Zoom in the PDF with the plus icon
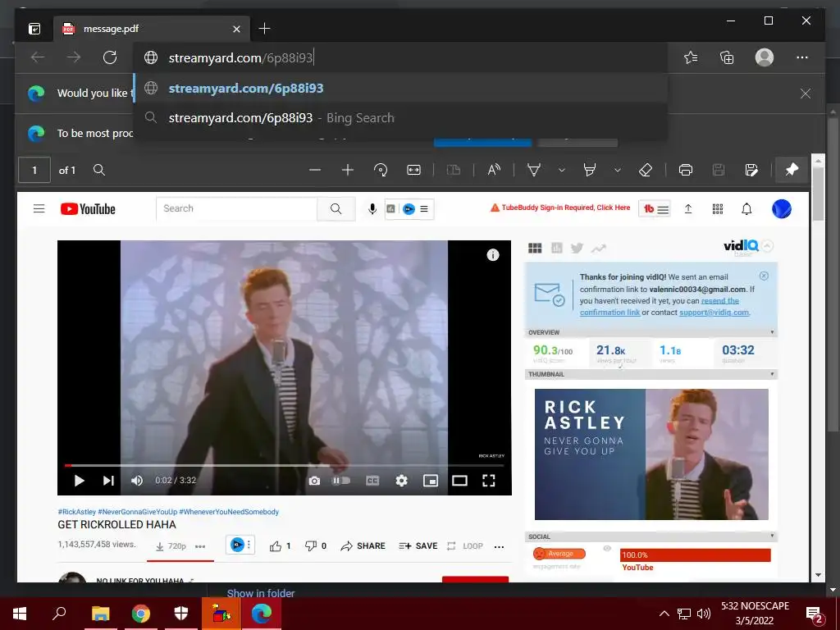 click(x=348, y=171)
